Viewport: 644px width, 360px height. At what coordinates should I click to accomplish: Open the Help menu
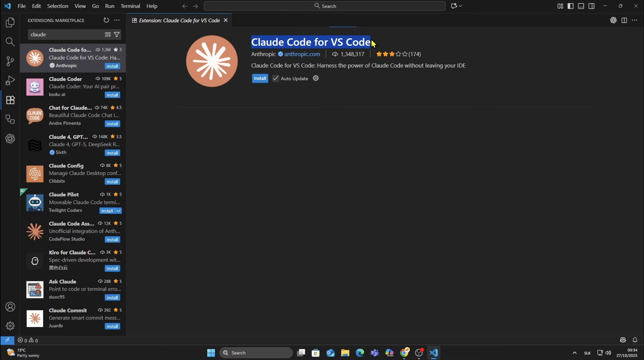(152, 6)
